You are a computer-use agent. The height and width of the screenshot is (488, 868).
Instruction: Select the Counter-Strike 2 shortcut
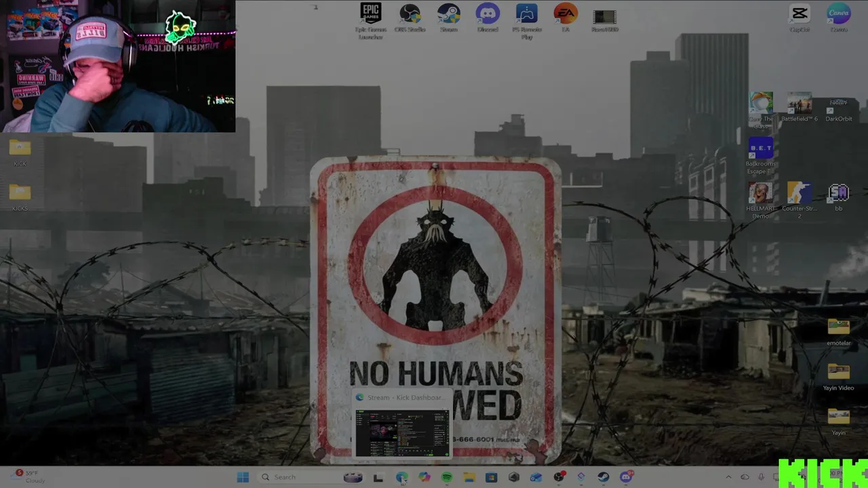click(x=800, y=201)
